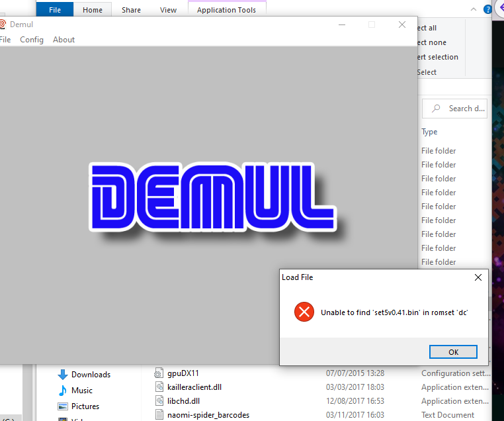
Task: Switch to the View ribbon tab
Action: (168, 10)
